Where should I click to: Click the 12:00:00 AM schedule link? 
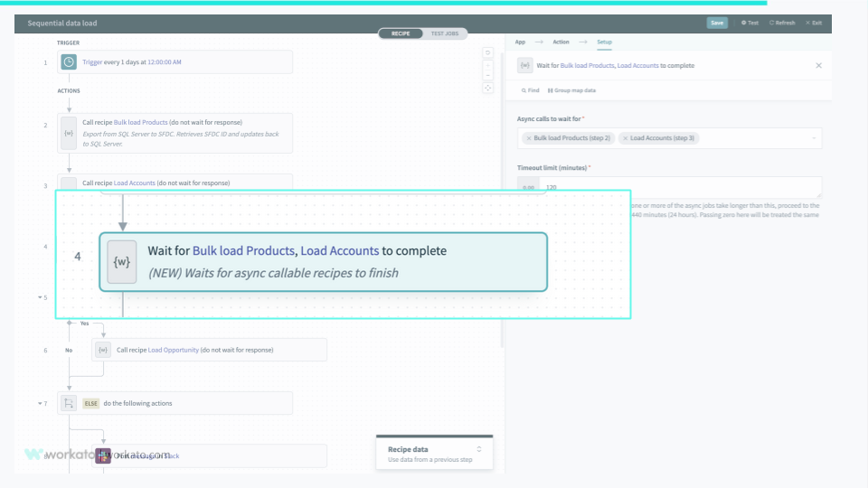[x=165, y=62]
